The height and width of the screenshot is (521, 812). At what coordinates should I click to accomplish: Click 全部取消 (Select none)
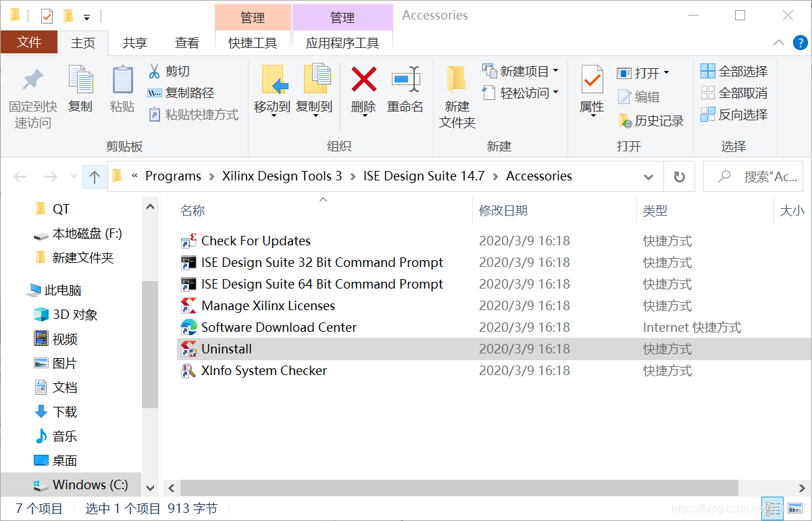pos(734,93)
